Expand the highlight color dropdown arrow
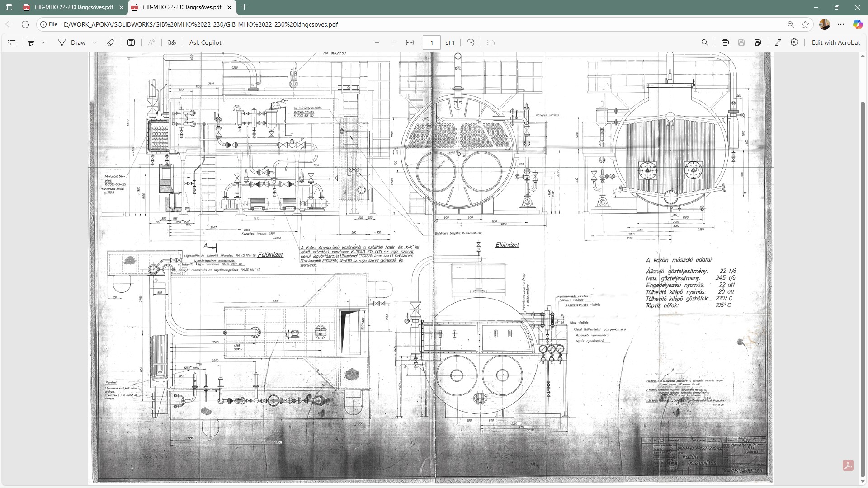This screenshot has height=488, width=868. [43, 42]
